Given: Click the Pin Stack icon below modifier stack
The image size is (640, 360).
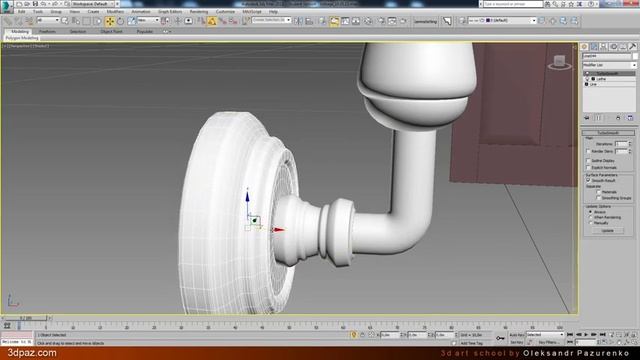Looking at the screenshot, I should pyautogui.click(x=587, y=118).
